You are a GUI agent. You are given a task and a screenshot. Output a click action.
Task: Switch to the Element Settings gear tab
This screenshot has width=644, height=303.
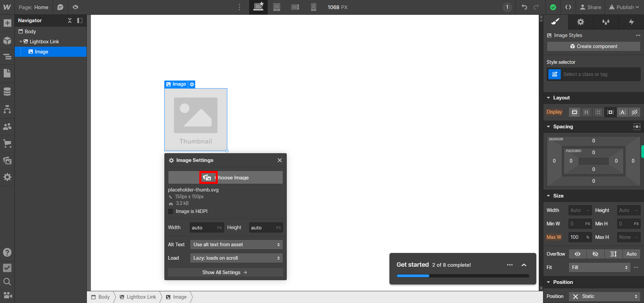[581, 22]
